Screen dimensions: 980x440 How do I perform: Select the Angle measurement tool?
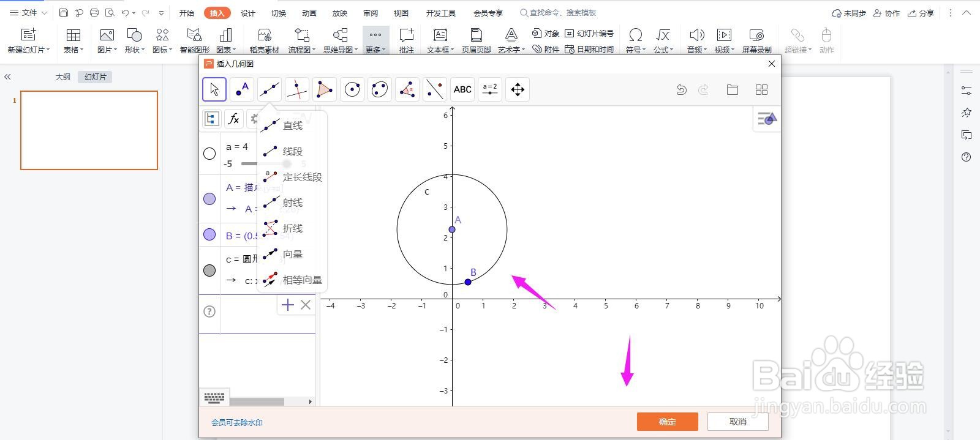click(407, 89)
